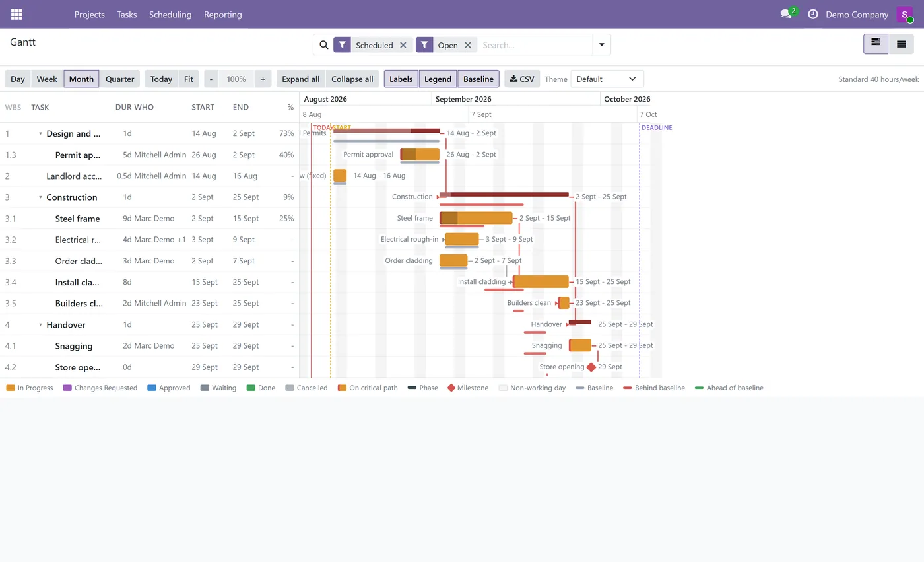The image size is (924, 562).
Task: Click the Today button
Action: [x=161, y=79]
